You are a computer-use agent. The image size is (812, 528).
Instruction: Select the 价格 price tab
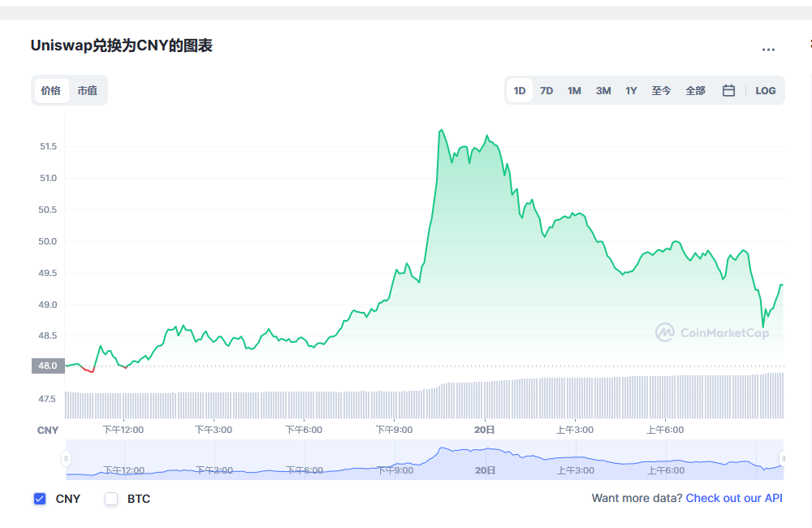point(51,91)
